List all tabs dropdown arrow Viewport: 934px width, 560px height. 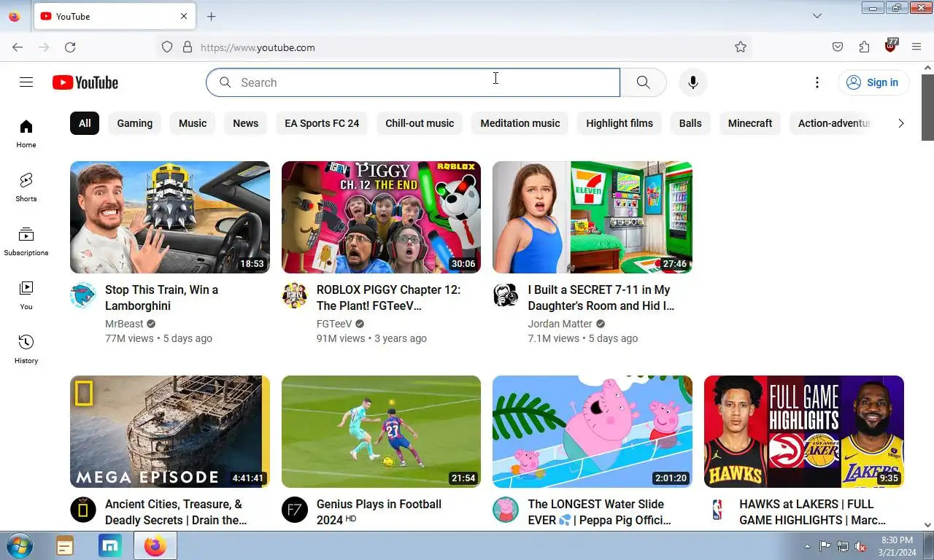817,16
